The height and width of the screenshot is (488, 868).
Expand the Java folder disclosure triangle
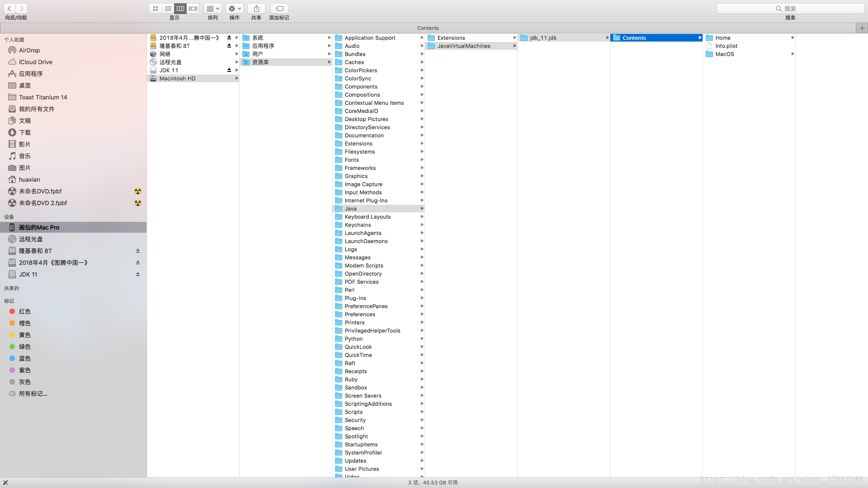(422, 208)
